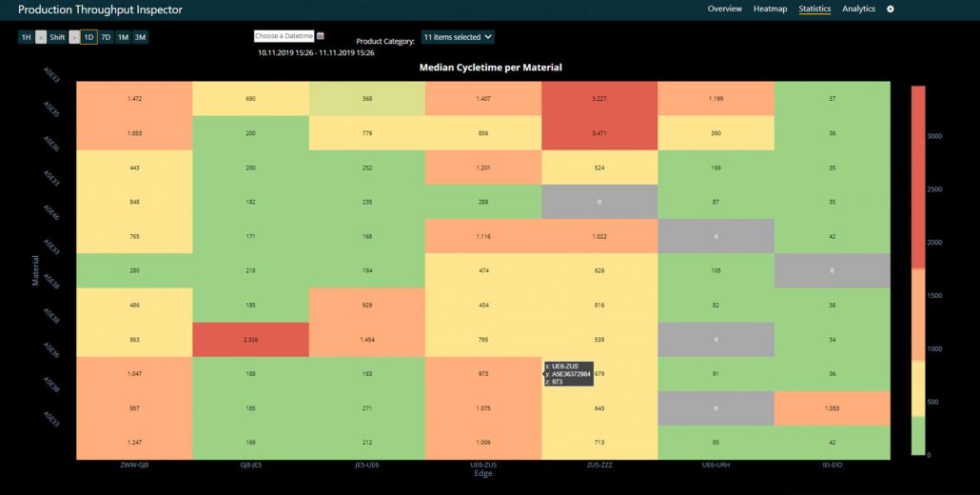Click the heatmap cell showing 863

(134, 340)
